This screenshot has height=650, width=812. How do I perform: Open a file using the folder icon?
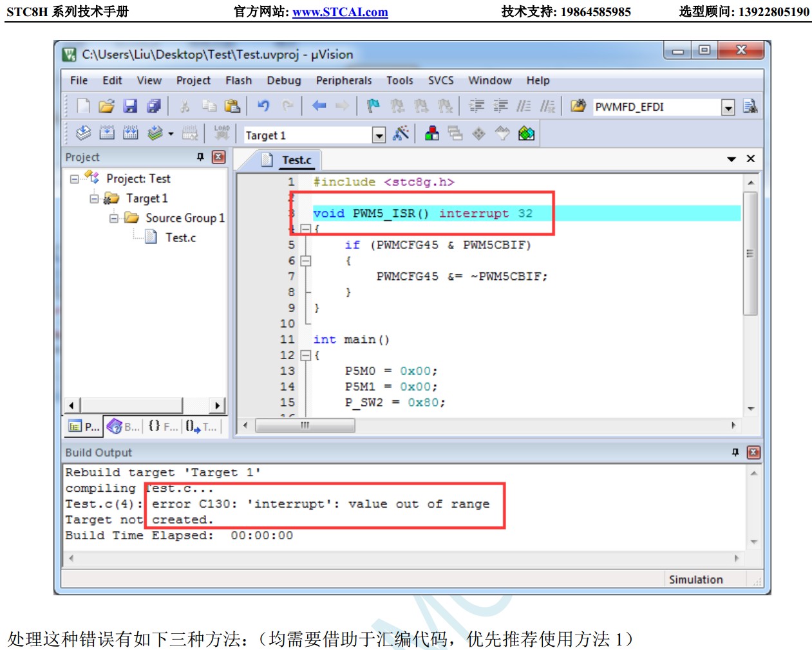coord(106,106)
